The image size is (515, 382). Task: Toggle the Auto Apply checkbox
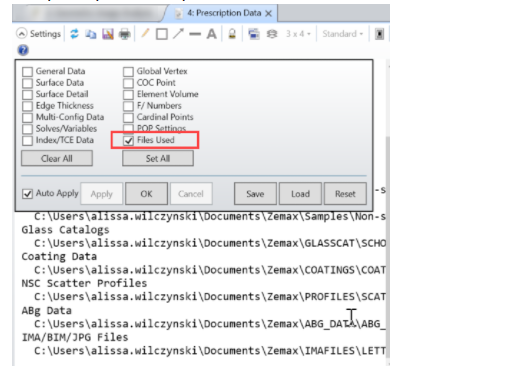pyautogui.click(x=27, y=194)
